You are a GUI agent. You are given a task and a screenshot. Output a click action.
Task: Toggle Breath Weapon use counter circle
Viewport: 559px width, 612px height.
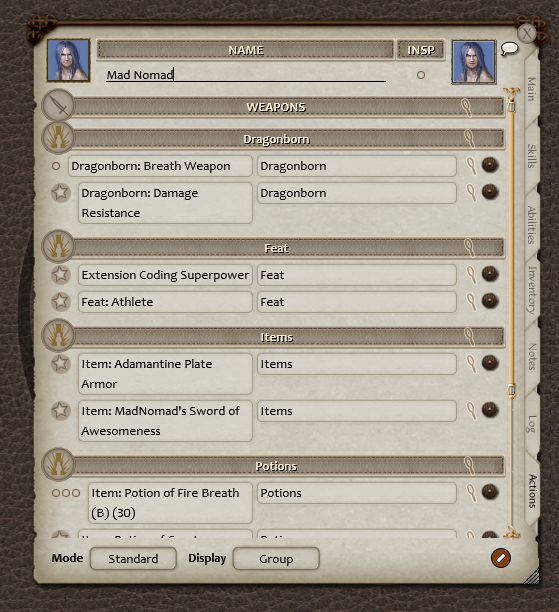pos(56,166)
